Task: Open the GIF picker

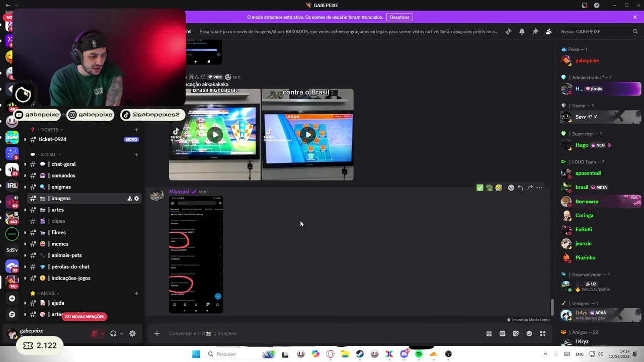Action: point(502,333)
